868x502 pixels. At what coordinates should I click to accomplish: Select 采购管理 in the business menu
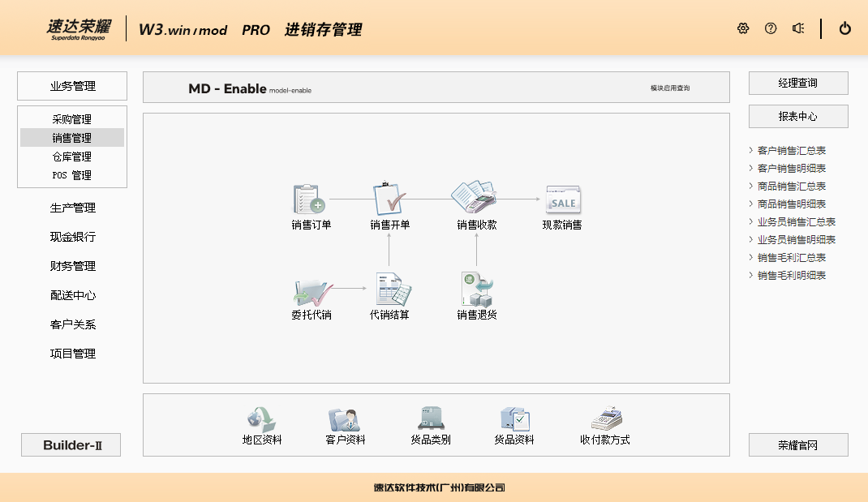click(x=72, y=119)
